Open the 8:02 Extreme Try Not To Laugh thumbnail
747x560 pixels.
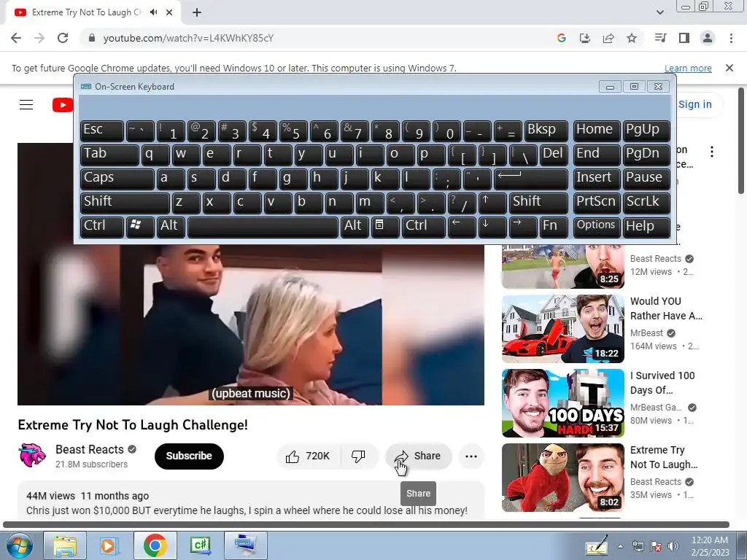563,477
